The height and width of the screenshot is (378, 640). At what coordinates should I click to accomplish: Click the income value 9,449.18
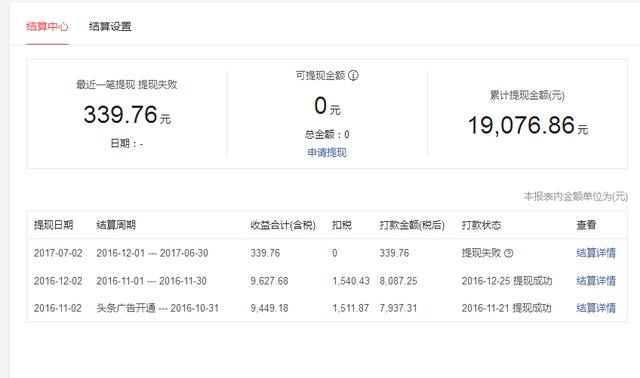click(x=269, y=308)
